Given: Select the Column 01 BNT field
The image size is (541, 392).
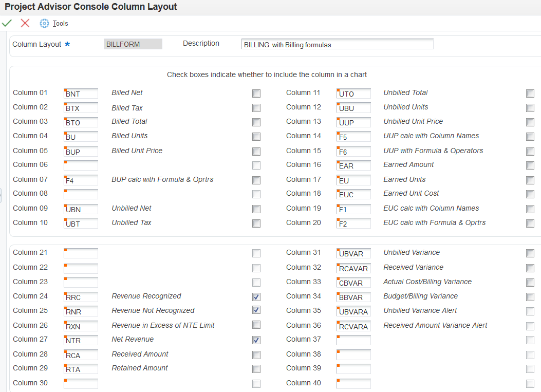Looking at the screenshot, I should coord(81,94).
